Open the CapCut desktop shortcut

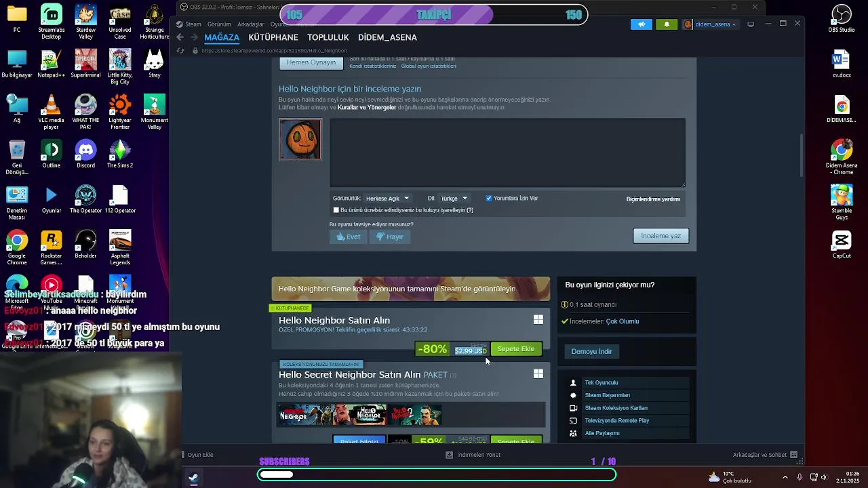click(x=842, y=245)
